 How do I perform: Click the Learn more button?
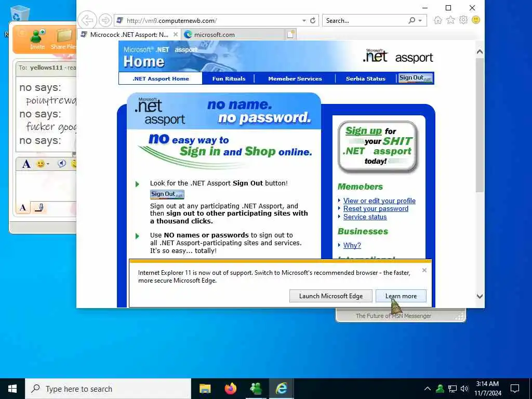click(401, 296)
